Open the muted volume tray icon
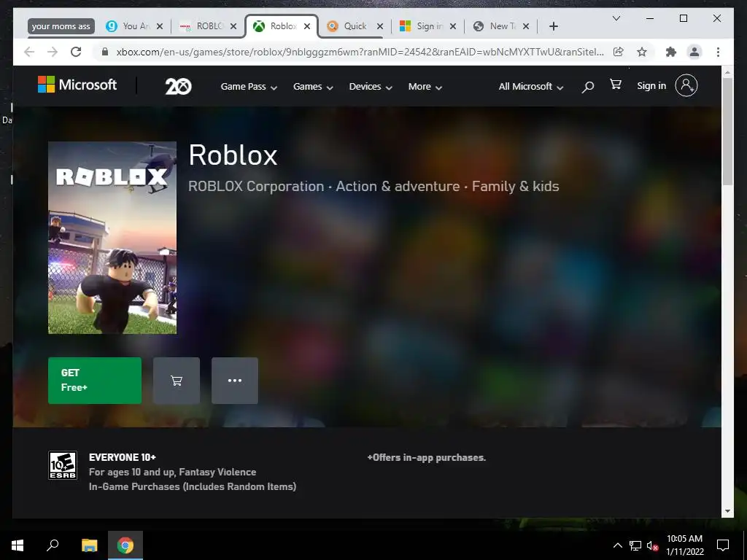747x560 pixels. click(652, 545)
